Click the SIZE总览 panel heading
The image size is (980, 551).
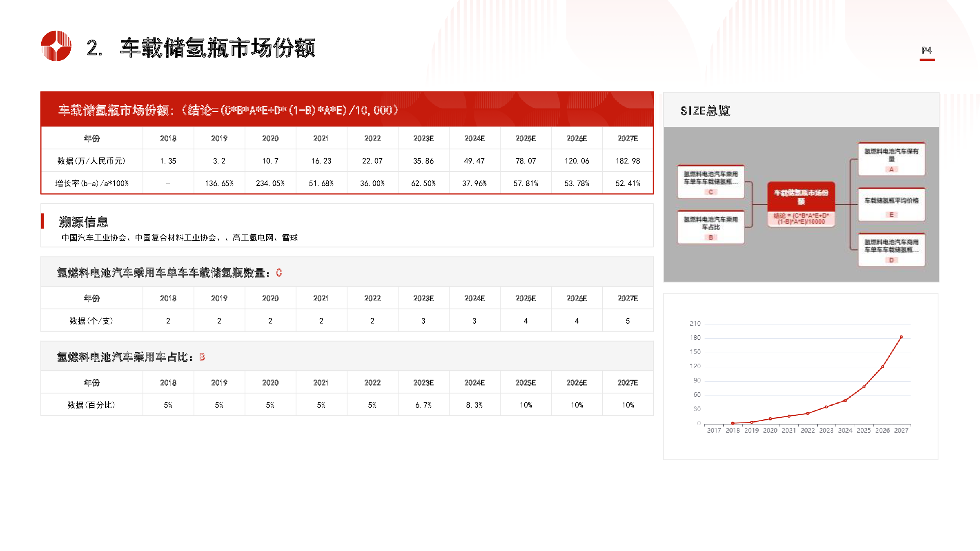coord(705,111)
